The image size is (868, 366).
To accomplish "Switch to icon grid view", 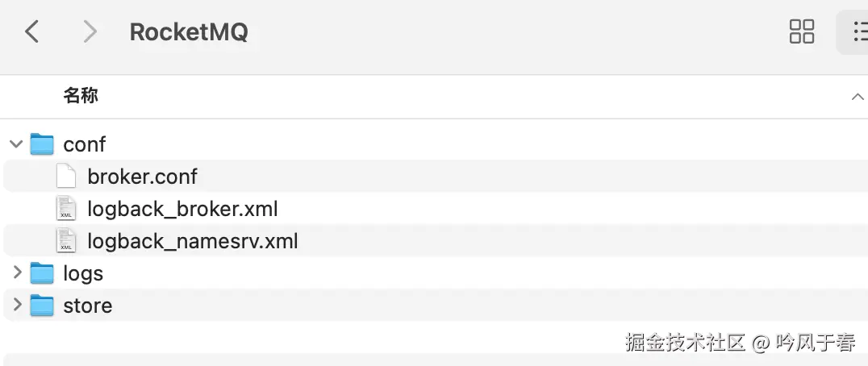I will tap(801, 32).
